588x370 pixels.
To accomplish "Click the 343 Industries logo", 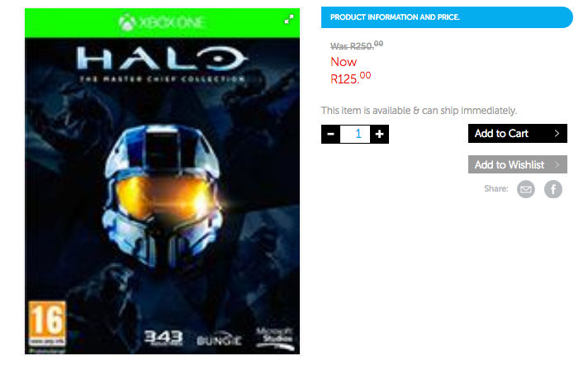I will (164, 338).
